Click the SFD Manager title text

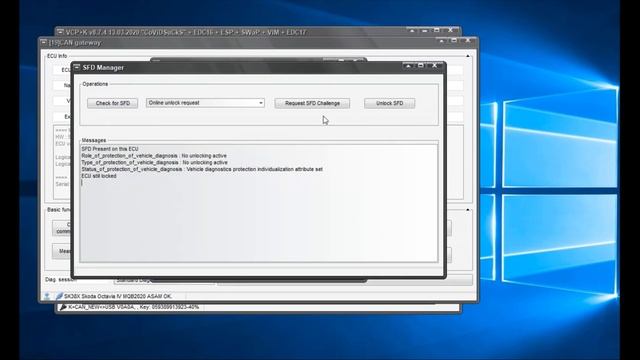103,67
